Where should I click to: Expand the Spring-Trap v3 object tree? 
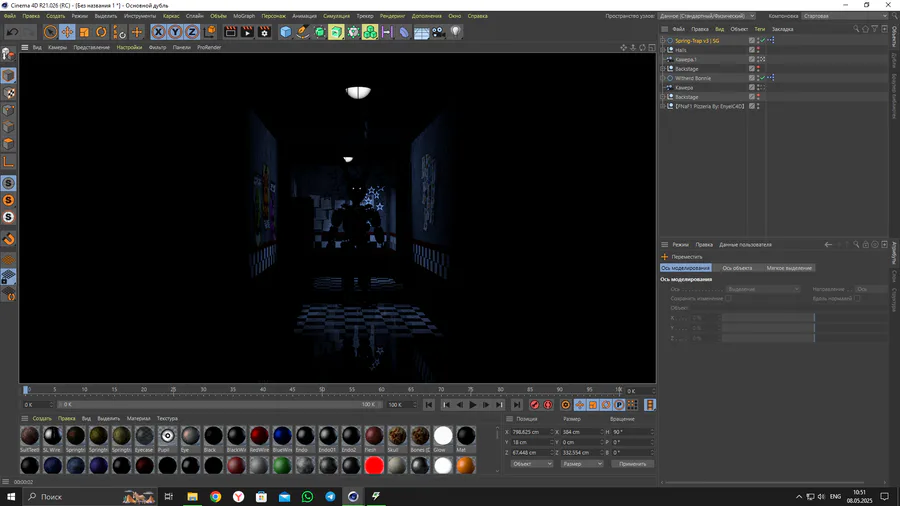[663, 41]
